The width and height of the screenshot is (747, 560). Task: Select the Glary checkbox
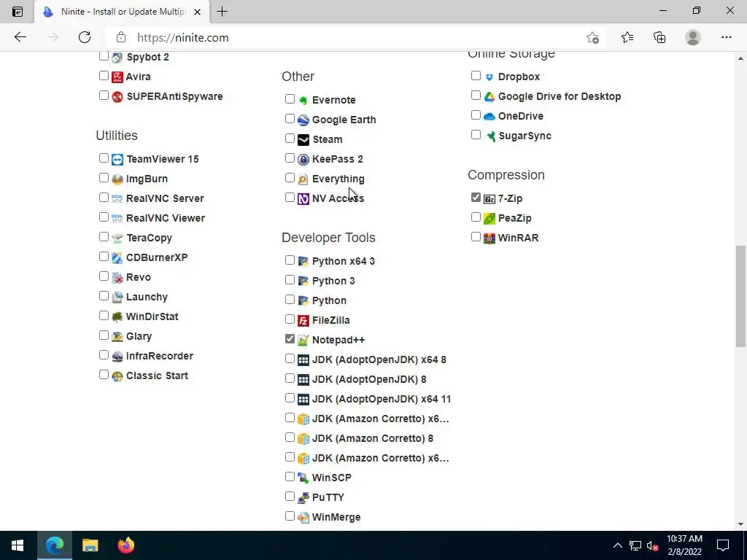(x=104, y=335)
